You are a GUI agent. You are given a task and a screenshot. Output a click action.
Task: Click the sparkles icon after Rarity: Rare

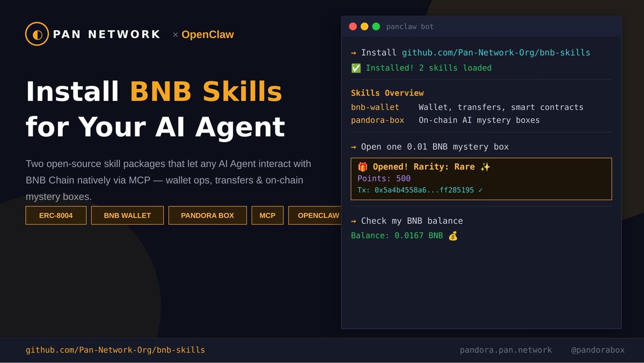[x=486, y=167]
